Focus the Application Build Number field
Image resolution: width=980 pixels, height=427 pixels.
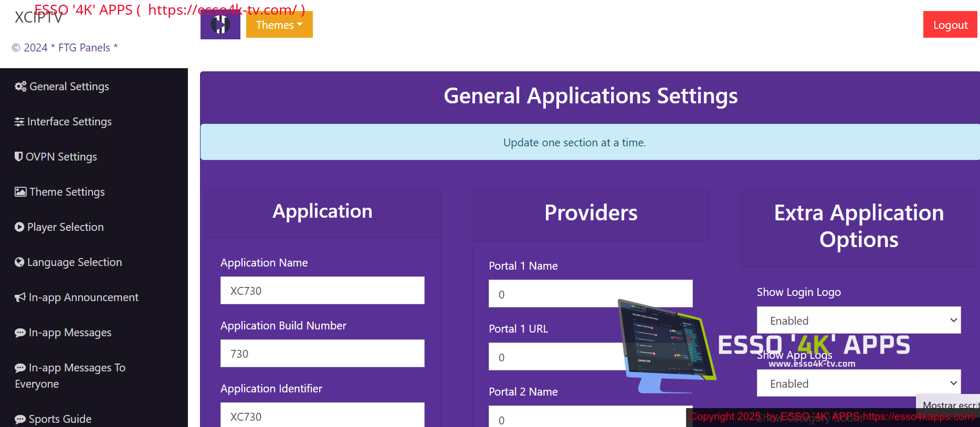click(322, 353)
